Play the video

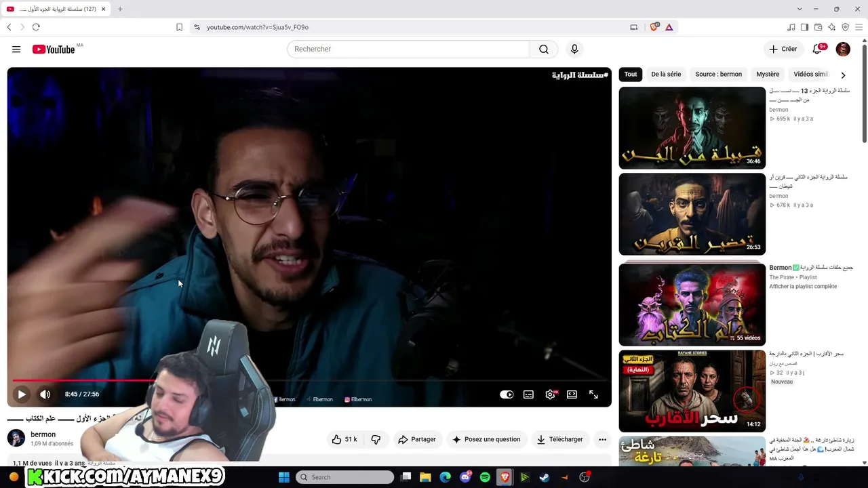[x=22, y=394]
